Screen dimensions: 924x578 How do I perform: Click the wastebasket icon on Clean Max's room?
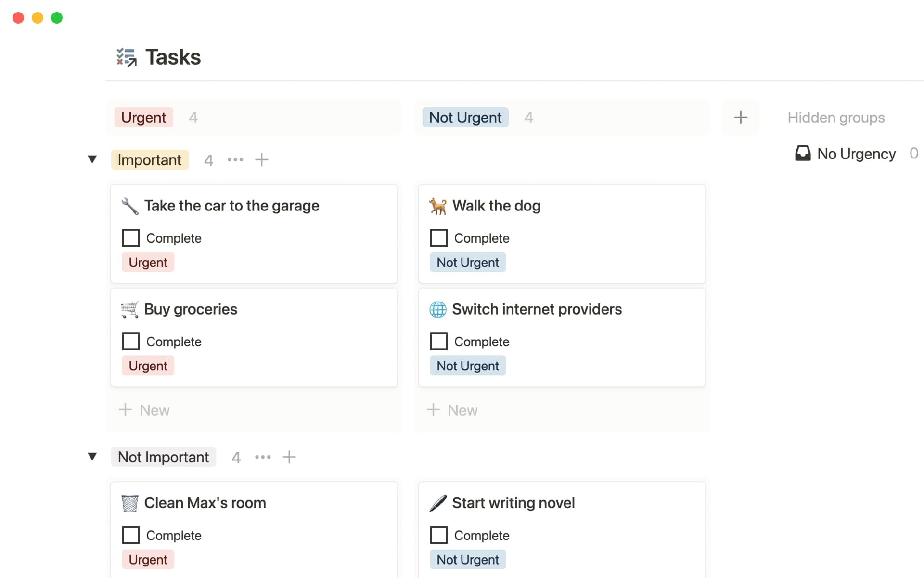[130, 503]
